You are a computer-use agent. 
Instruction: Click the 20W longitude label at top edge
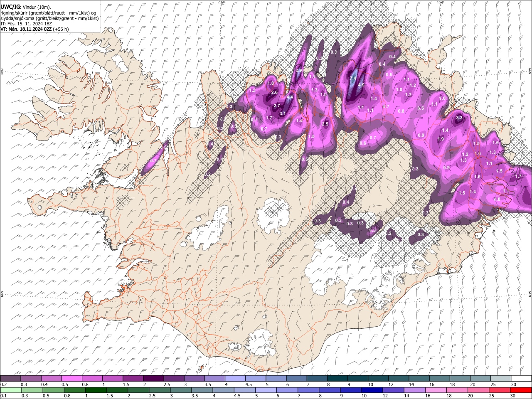(x=221, y=2)
